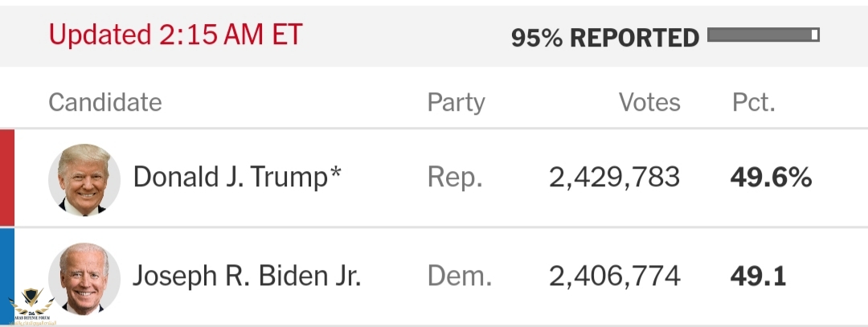Click the red Republican color bar

[x=7, y=178]
